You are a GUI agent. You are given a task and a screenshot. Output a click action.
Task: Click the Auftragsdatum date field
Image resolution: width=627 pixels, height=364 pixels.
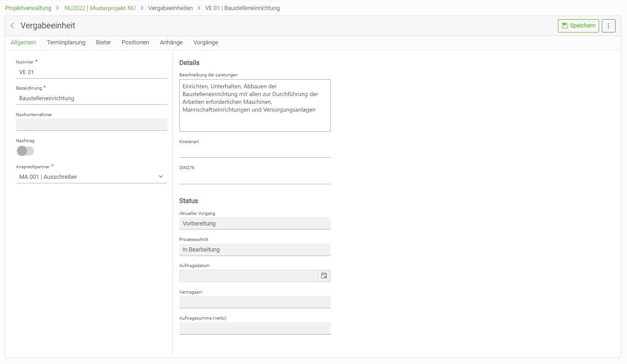coord(248,276)
